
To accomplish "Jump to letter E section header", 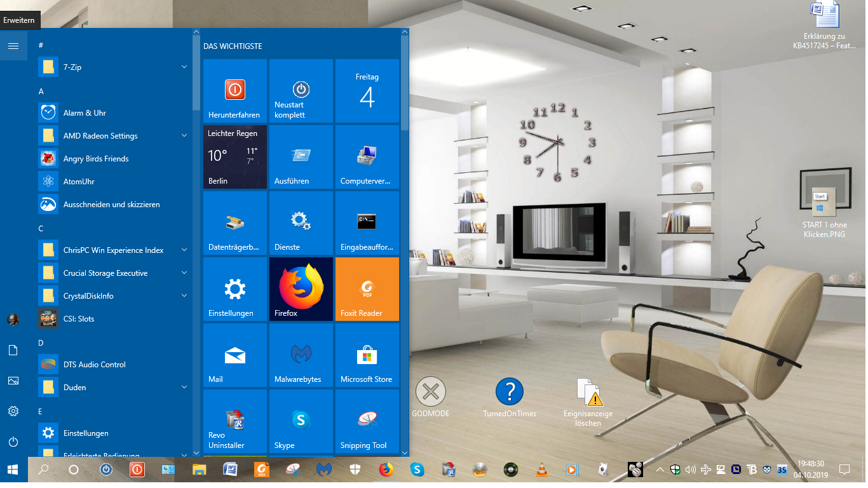I will click(41, 411).
